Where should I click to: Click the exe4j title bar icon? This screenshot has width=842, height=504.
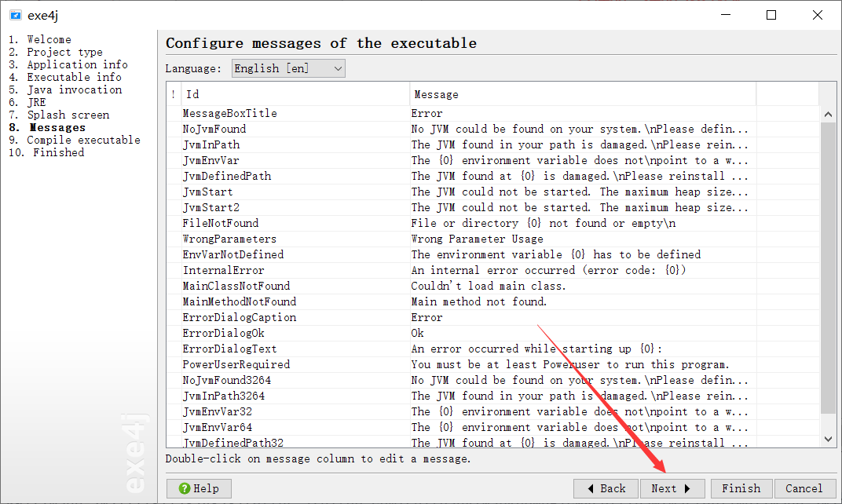15,15
